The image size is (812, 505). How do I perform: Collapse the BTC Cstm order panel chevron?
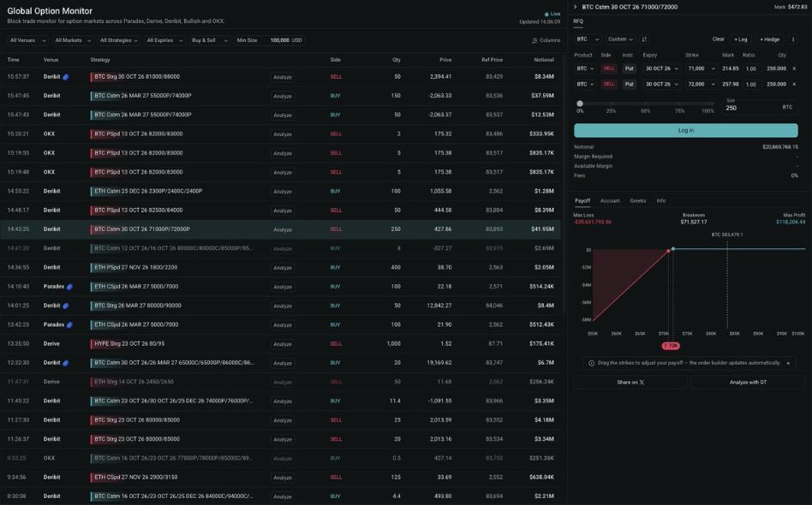(x=575, y=7)
